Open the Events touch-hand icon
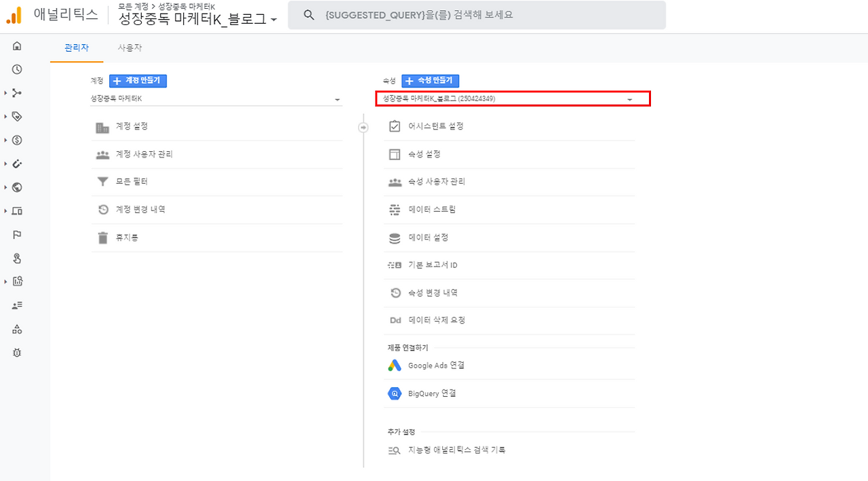Viewport: 868px width, 481px height. point(17,258)
